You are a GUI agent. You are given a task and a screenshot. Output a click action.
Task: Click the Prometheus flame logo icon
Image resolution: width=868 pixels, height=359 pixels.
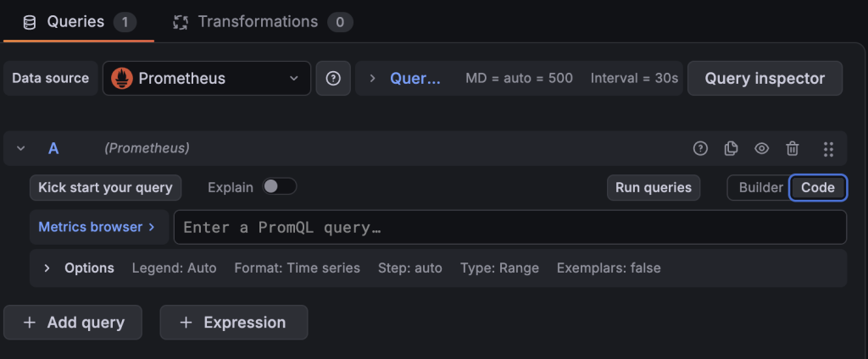click(122, 79)
